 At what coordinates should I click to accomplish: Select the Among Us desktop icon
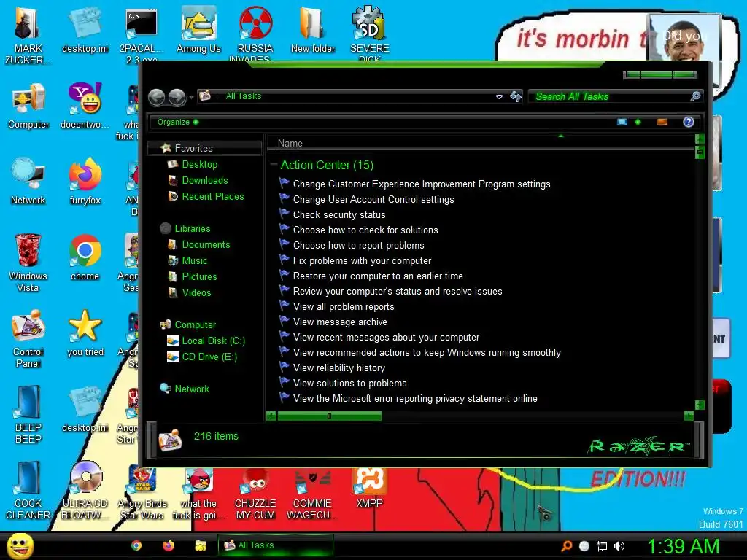[x=198, y=31]
